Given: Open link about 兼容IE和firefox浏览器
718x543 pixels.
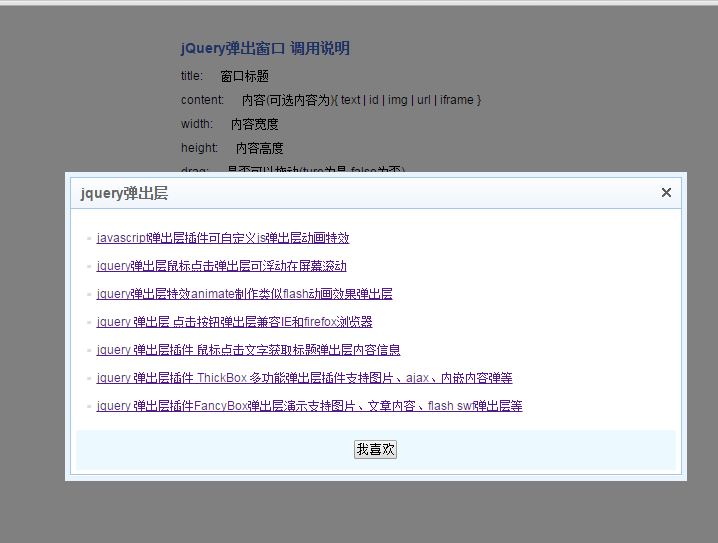Looking at the screenshot, I should click(234, 322).
